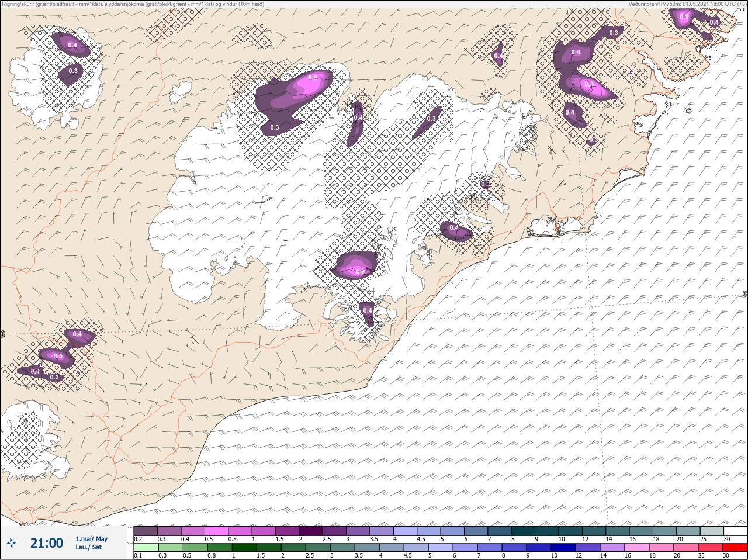Select the white swatch after 30, upper legend
The width and height of the screenshot is (748, 560).
point(736,531)
